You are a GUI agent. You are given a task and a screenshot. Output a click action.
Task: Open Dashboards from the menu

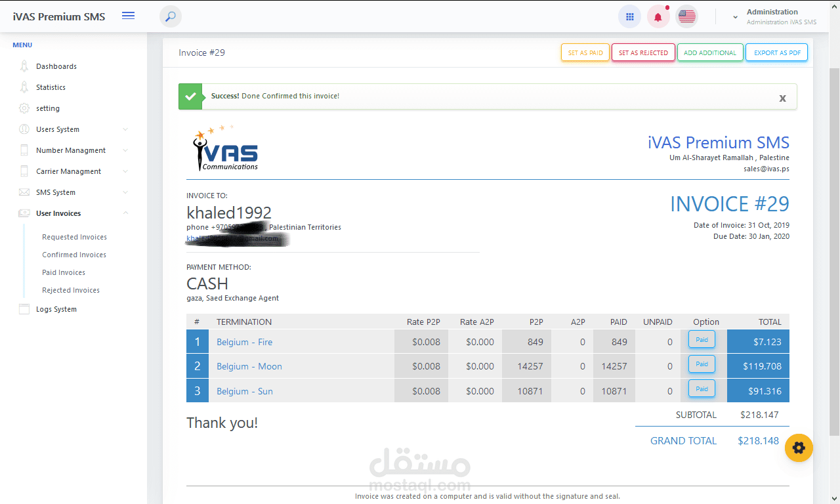tap(56, 66)
